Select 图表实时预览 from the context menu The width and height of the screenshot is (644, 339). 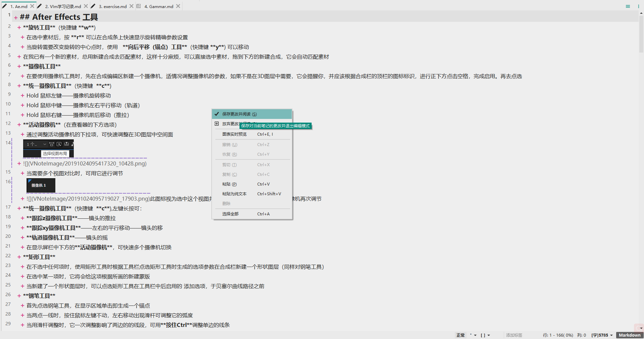click(252, 134)
